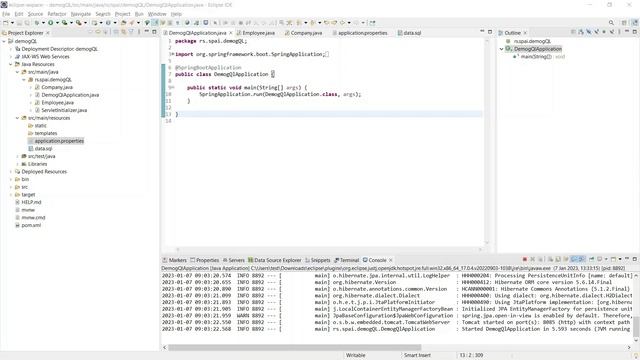
Task: Click the Debug toolbar button
Action: [x=37, y=23]
